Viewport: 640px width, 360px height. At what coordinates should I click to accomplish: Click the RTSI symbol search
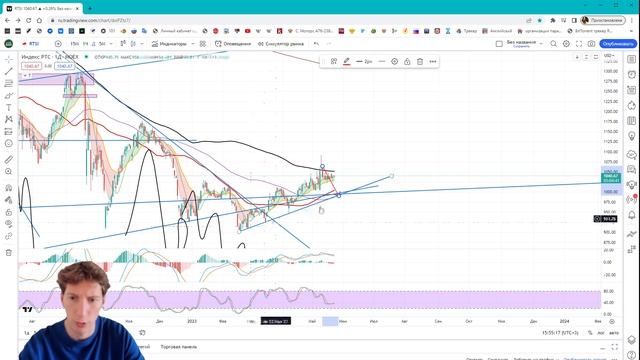[31, 44]
